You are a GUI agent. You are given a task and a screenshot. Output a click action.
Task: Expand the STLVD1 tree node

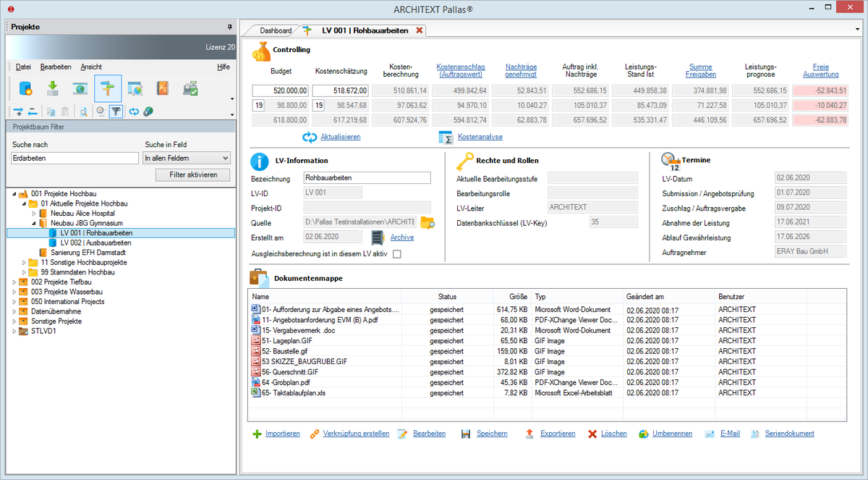tap(14, 331)
